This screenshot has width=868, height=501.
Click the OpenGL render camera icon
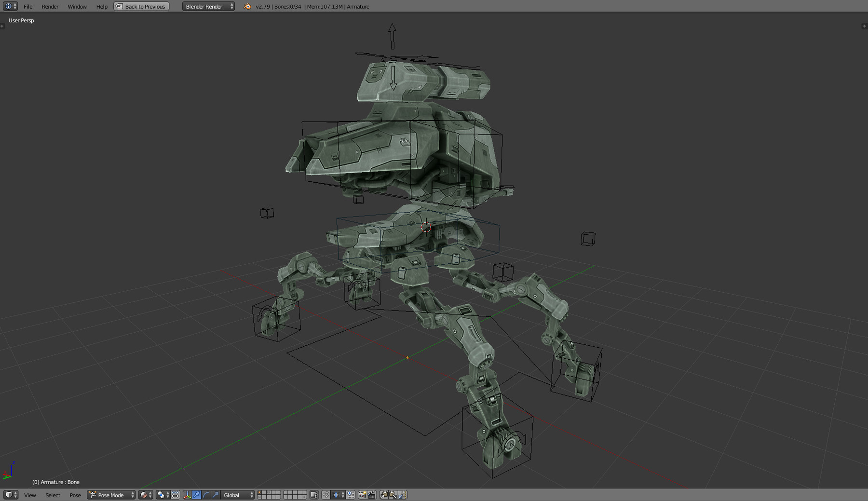(362, 495)
